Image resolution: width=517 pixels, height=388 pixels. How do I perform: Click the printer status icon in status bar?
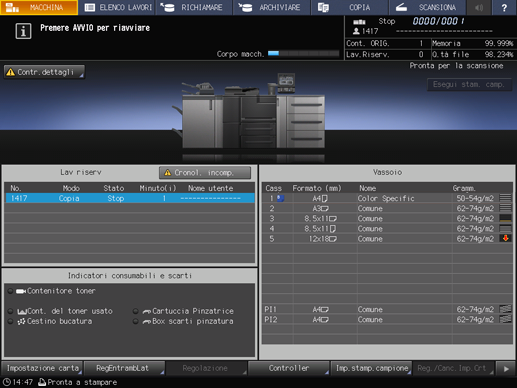42,382
